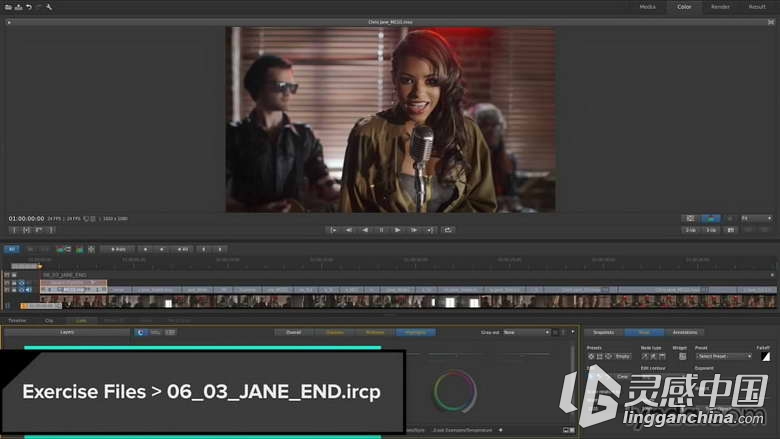Viewport: 780px width, 439px height.
Task: Select the Shadows tonal range
Action: [x=334, y=332]
